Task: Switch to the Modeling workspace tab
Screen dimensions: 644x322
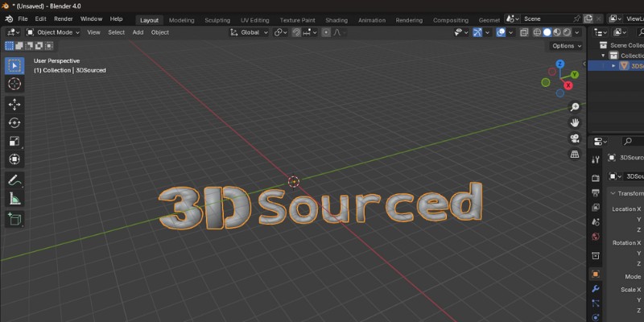Action: pos(182,20)
